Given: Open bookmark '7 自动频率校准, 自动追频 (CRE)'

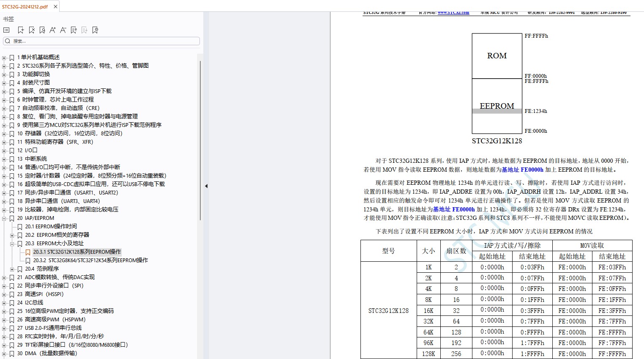Looking at the screenshot, I should pyautogui.click(x=58, y=108).
